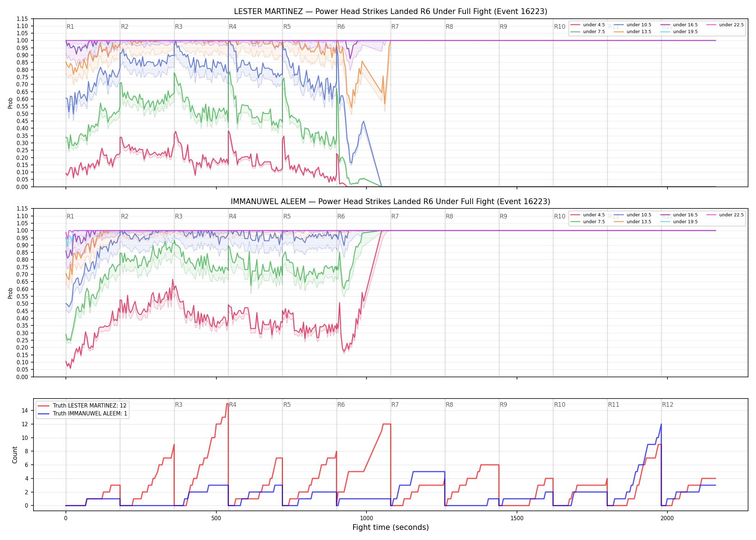Click the R6 round marker in Count chart

pyautogui.click(x=341, y=405)
